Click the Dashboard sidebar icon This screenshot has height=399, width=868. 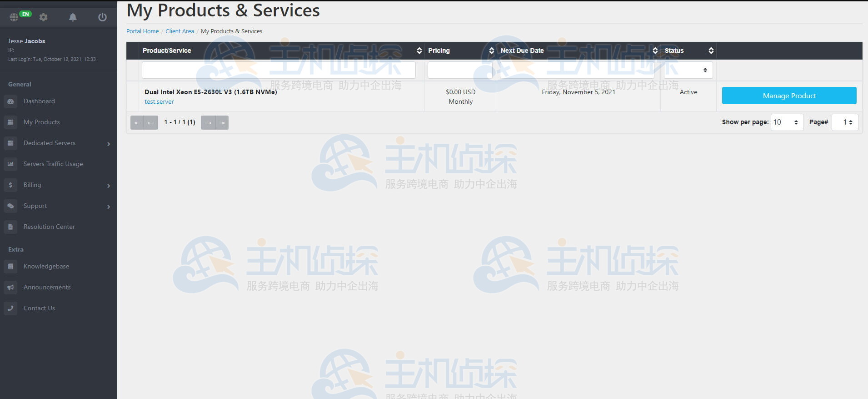10,101
